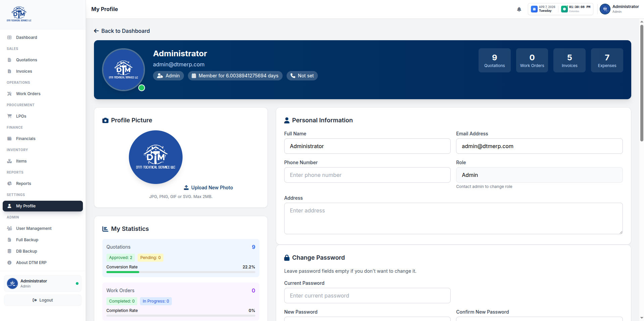Click the 0 Work Orders stat card
This screenshot has width=644, height=321.
pos(532,60)
